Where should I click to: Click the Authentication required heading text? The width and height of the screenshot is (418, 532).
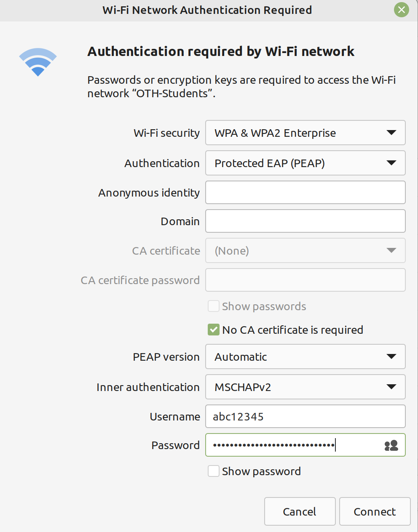[220, 51]
